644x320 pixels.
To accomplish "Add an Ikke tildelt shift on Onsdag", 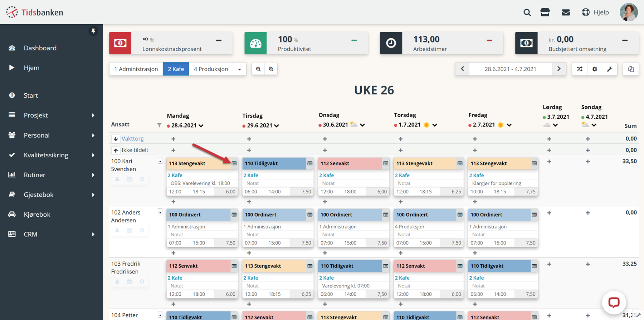I will click(325, 150).
